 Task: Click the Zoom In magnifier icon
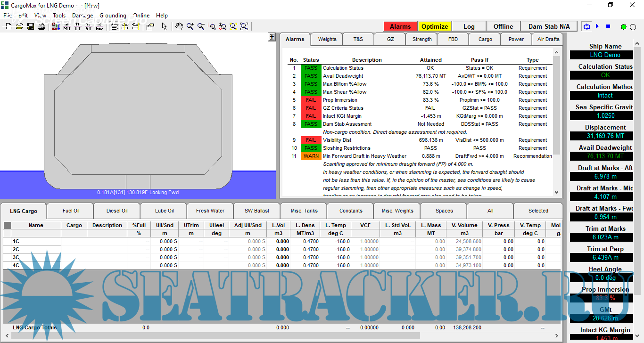190,27
